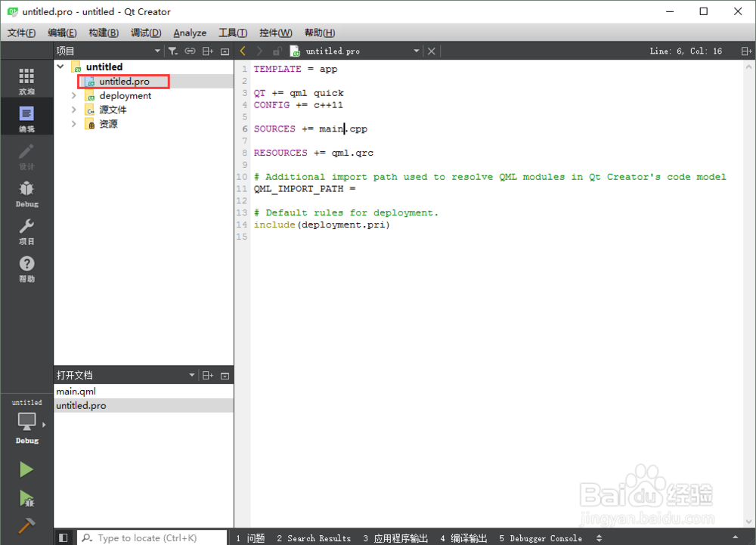The height and width of the screenshot is (545, 756).
Task: Build the project with hammer icon
Action: (x=26, y=525)
